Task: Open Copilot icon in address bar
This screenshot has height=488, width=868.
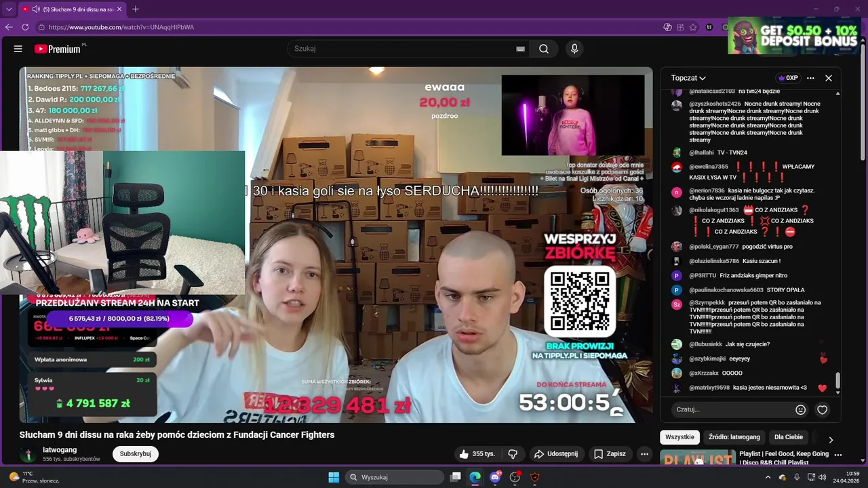Action: pyautogui.click(x=667, y=27)
